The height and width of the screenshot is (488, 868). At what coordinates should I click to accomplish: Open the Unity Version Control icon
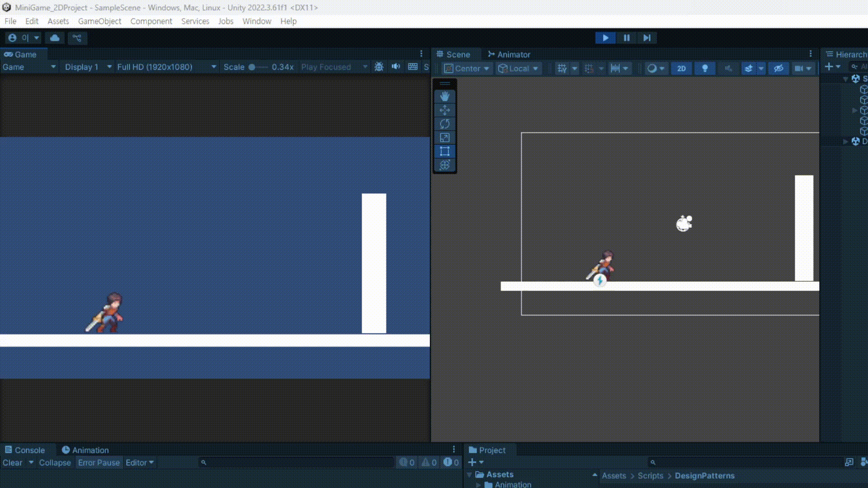click(77, 38)
